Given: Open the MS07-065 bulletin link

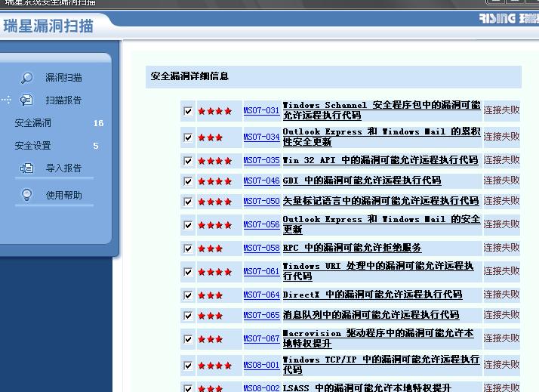Looking at the screenshot, I should coord(261,315).
